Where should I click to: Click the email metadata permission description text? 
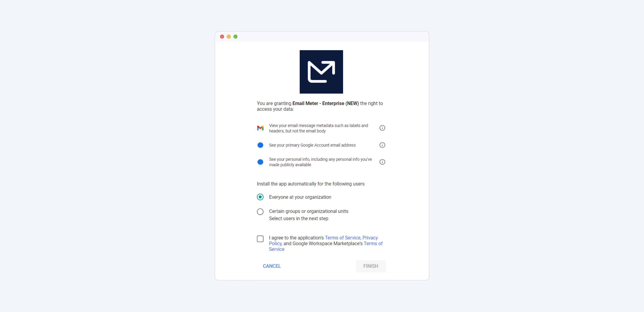coord(318,128)
